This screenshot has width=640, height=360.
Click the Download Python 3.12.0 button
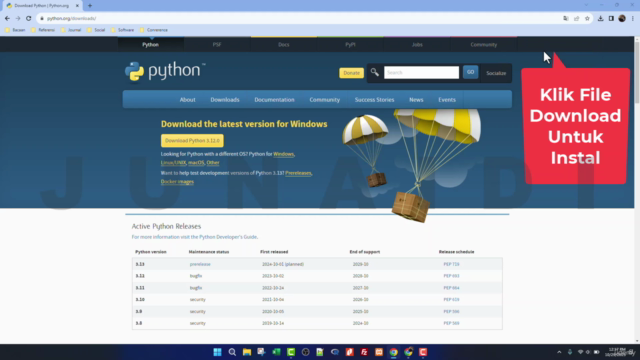pos(192,140)
